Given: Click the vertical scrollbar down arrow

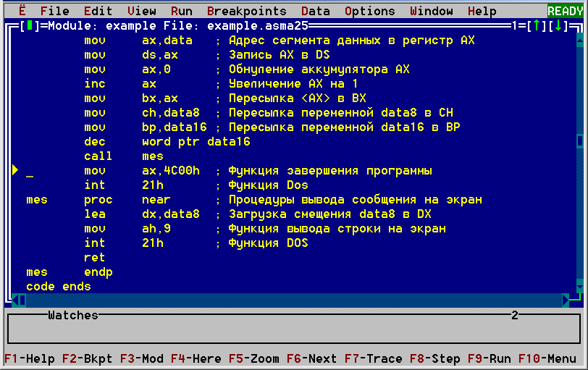Looking at the screenshot, I should 580,286.
